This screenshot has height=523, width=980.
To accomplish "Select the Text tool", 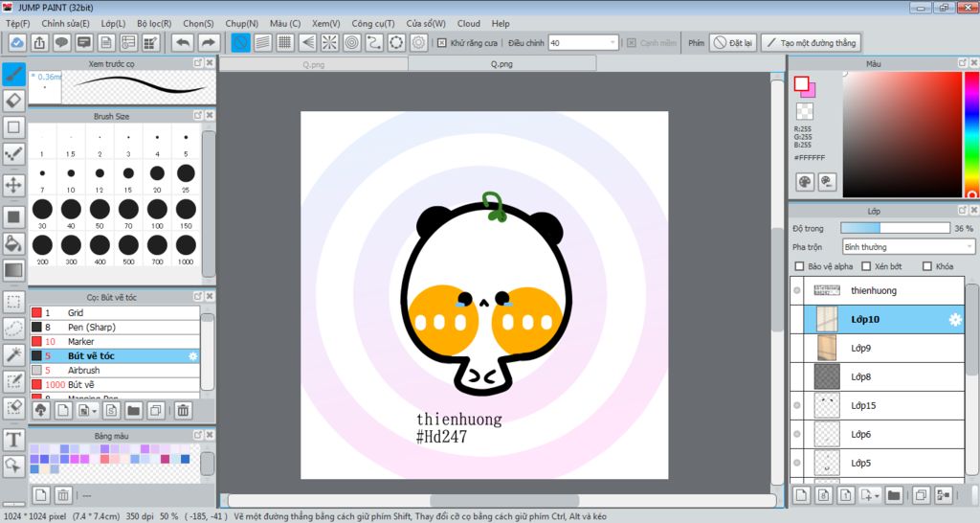I will [x=13, y=440].
